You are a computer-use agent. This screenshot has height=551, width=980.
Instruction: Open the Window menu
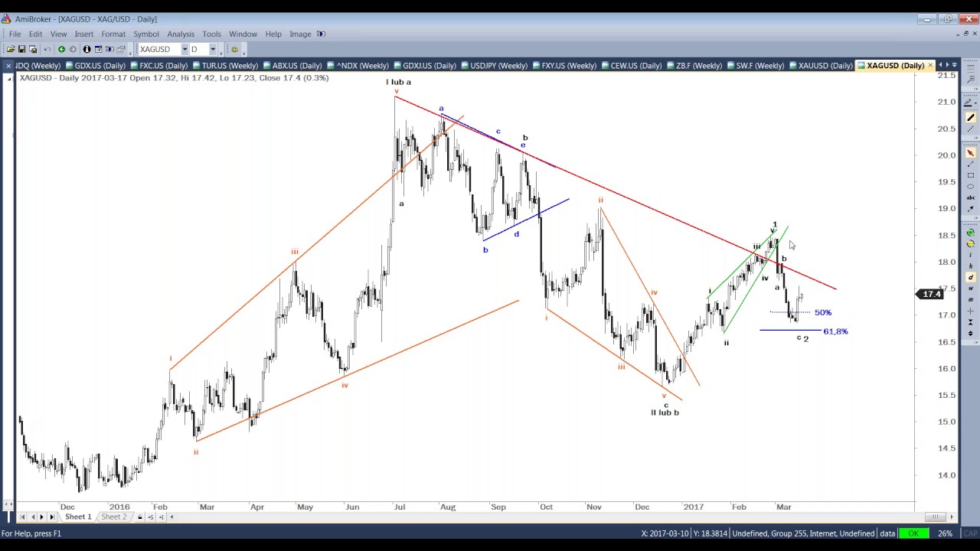point(243,34)
